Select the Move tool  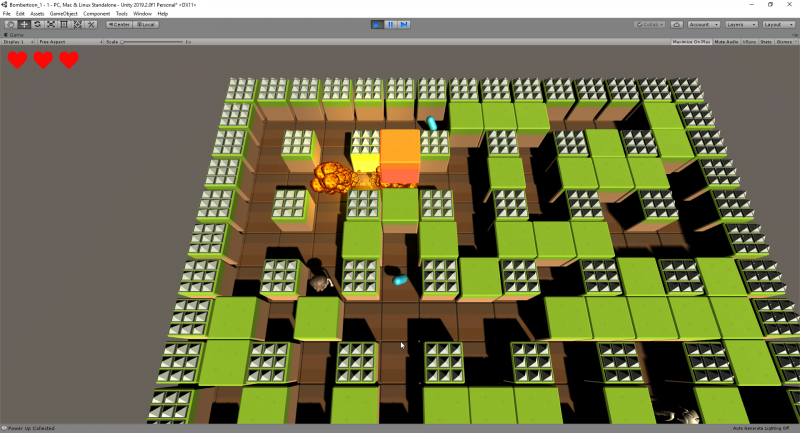pyautogui.click(x=23, y=24)
